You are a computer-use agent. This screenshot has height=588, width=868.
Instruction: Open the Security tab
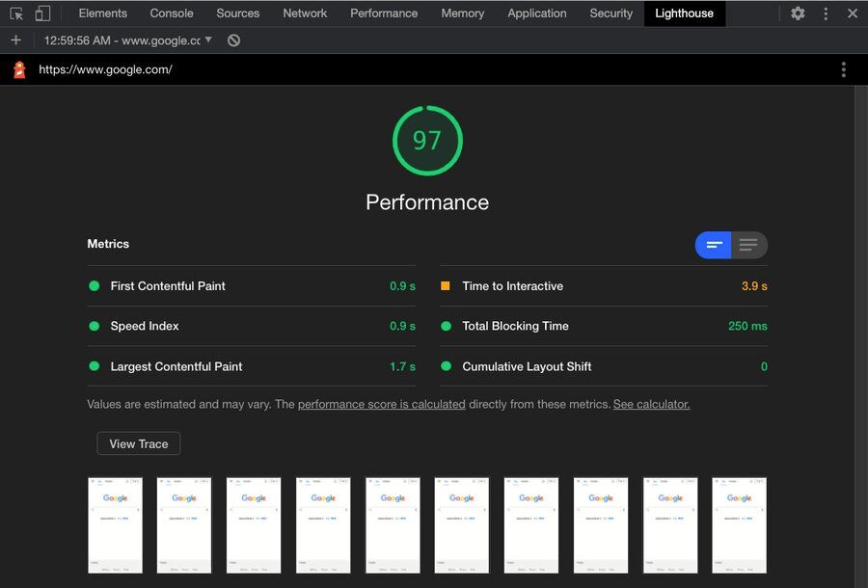click(x=611, y=13)
